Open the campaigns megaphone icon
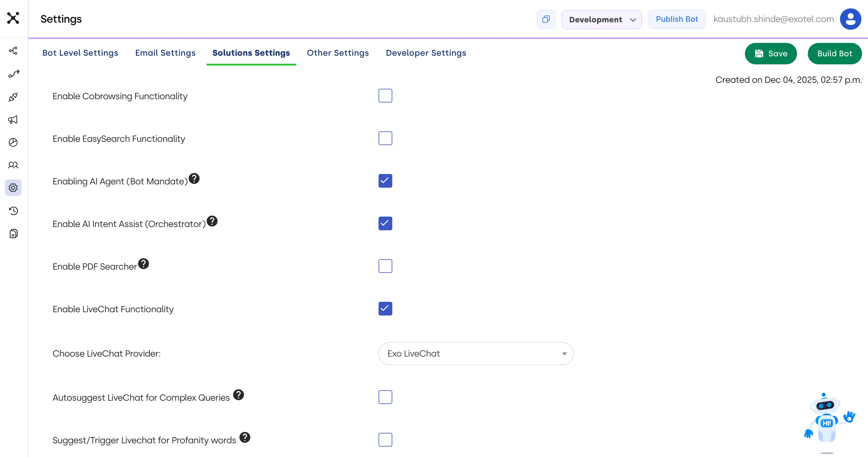This screenshot has height=457, width=868. pos(13,119)
